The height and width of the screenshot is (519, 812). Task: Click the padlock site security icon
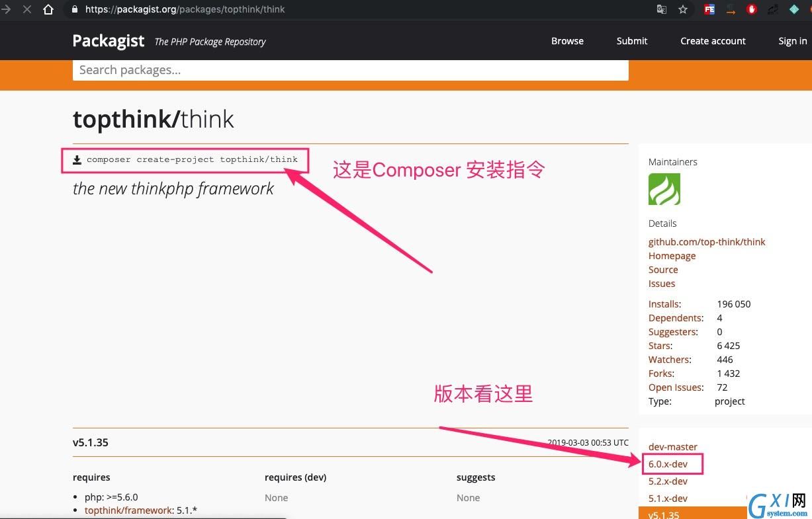pyautogui.click(x=73, y=10)
